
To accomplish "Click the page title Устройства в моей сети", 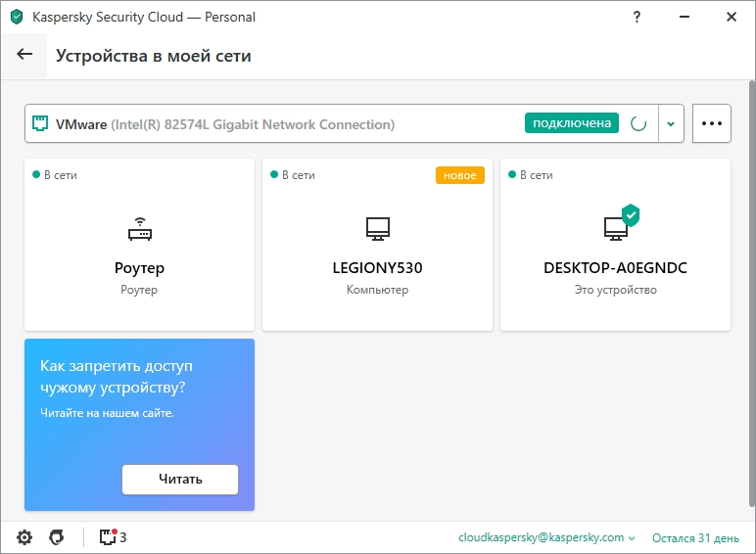I will 154,56.
